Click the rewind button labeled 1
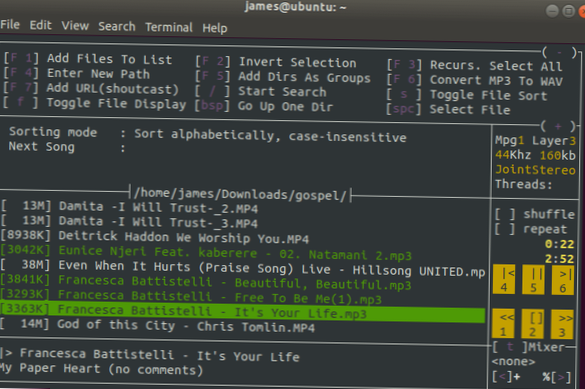This screenshot has height=389, width=585. pos(503,324)
